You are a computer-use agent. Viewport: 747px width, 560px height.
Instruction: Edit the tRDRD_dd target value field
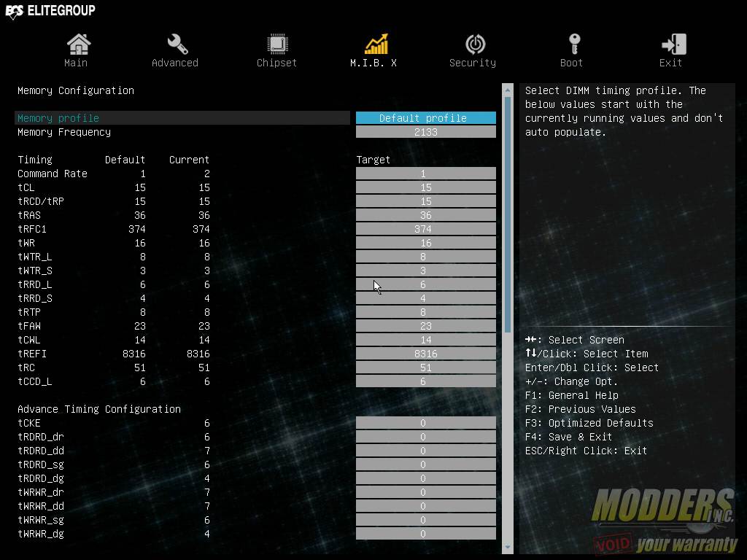426,451
